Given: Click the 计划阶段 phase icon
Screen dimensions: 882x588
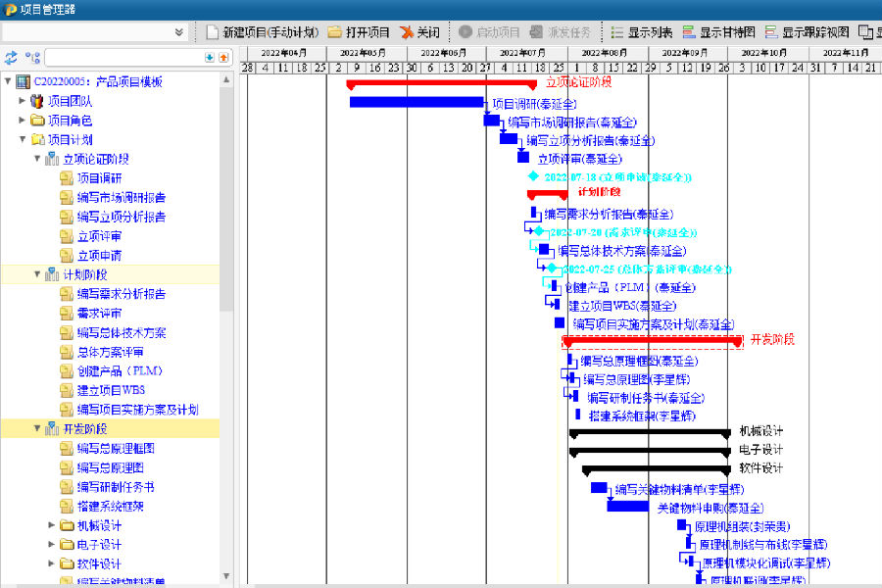Looking at the screenshot, I should coord(52,274).
